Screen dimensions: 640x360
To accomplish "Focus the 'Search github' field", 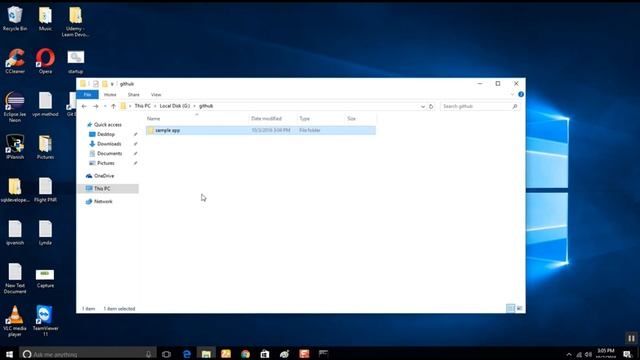I will coord(476,107).
